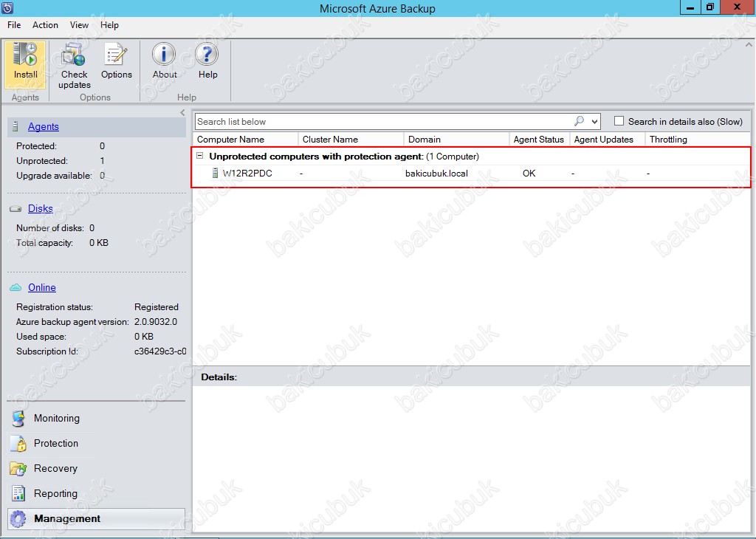Click the Unprotected computers with protection agent header
The image size is (756, 539).
pyautogui.click(x=344, y=157)
